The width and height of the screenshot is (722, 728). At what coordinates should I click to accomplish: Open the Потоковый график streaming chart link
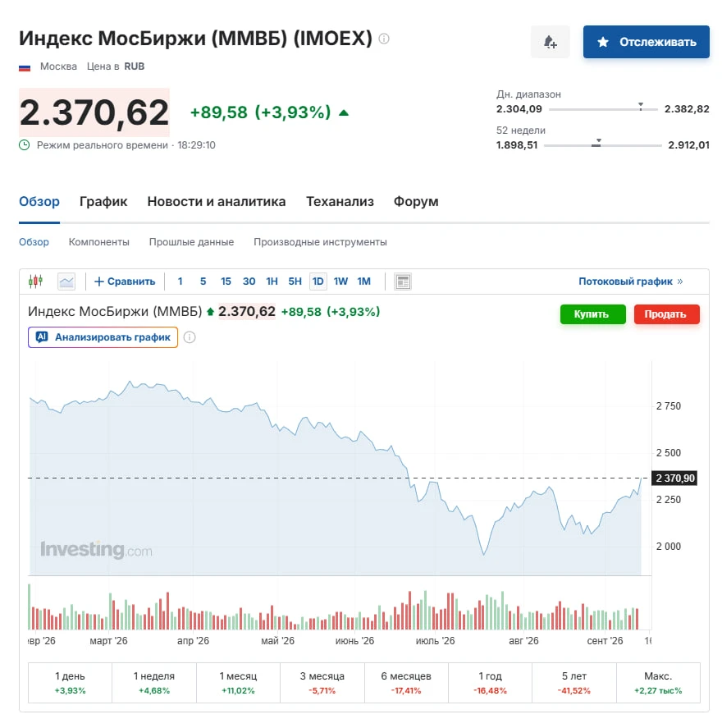630,282
